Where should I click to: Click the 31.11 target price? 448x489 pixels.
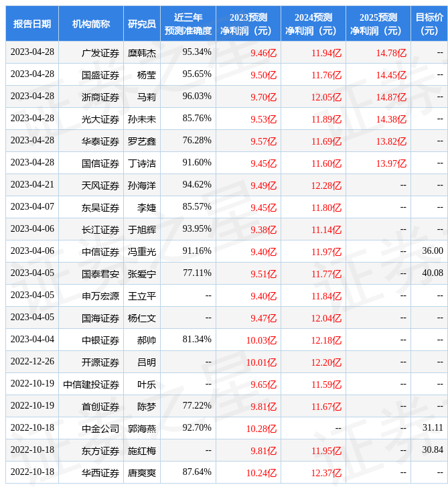tap(433, 427)
